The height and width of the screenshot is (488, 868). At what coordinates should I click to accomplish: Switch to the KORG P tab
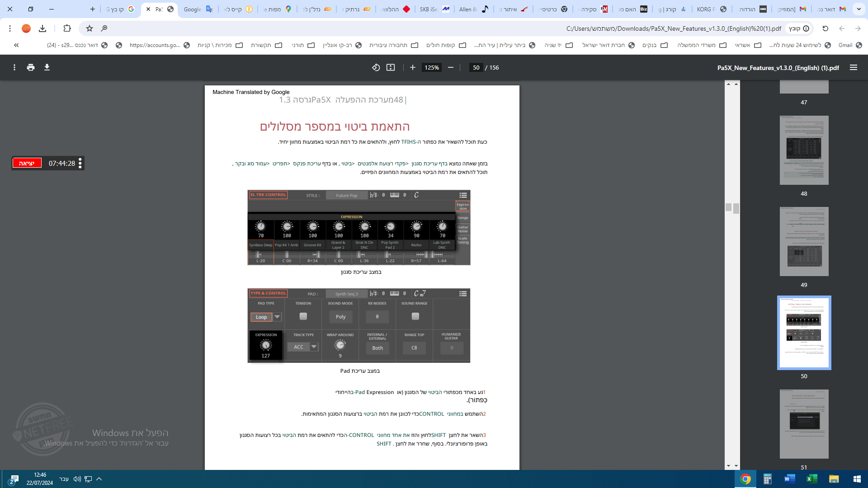[x=712, y=9]
